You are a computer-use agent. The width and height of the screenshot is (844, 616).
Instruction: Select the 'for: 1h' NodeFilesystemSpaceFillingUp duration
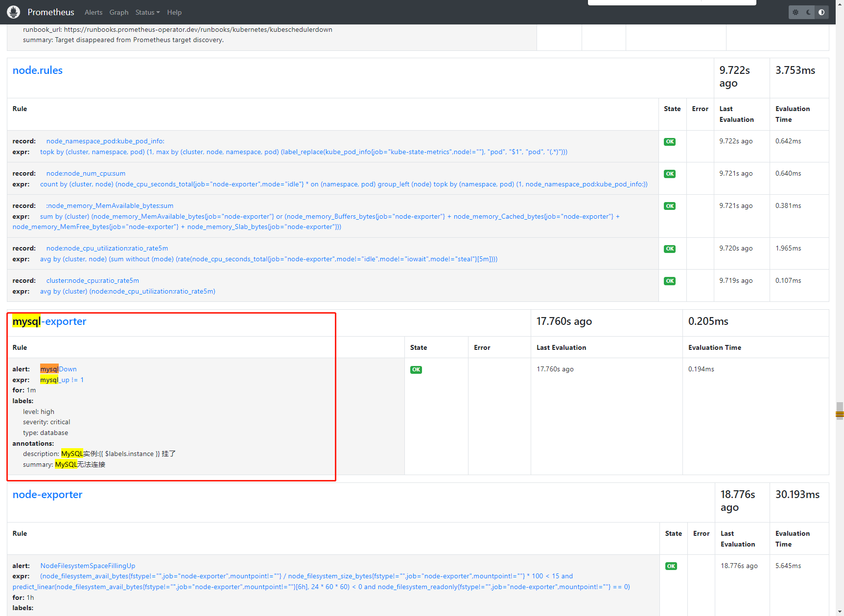tap(23, 598)
